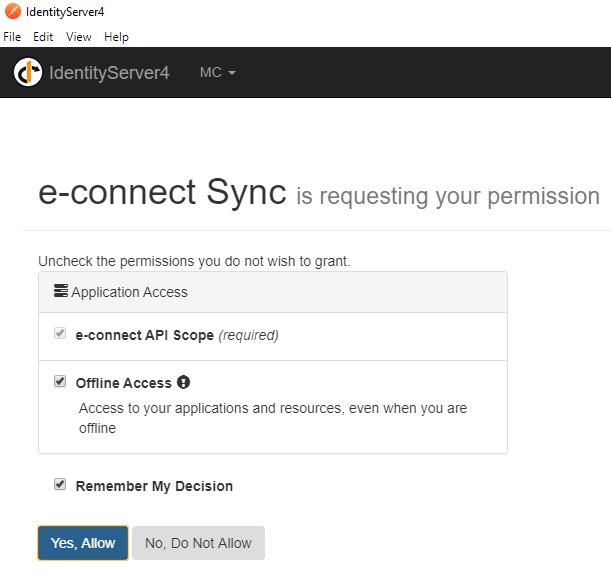Open the Edit menu
The image size is (611, 578).
pos(43,37)
